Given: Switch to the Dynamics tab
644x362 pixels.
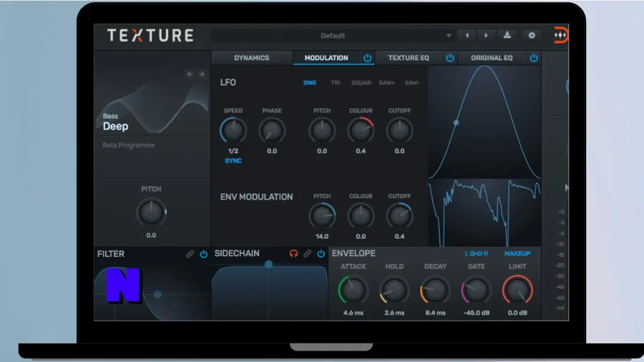Looking at the screenshot, I should (x=252, y=58).
